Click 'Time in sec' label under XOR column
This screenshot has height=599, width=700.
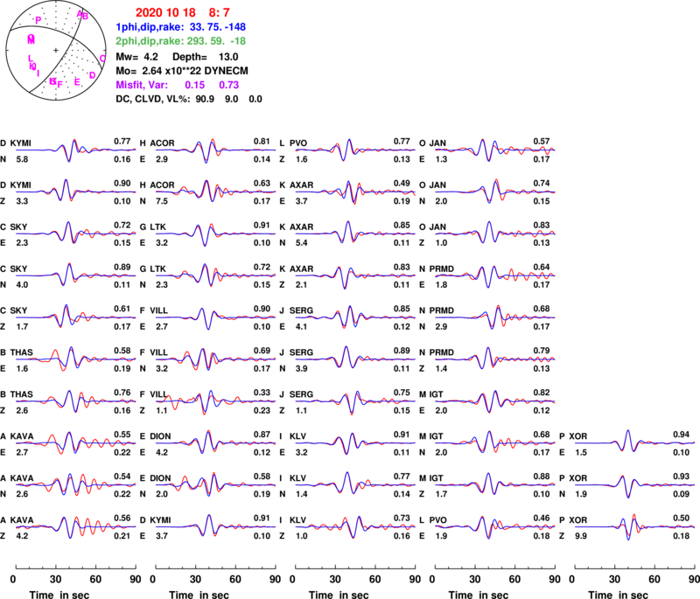point(618,595)
